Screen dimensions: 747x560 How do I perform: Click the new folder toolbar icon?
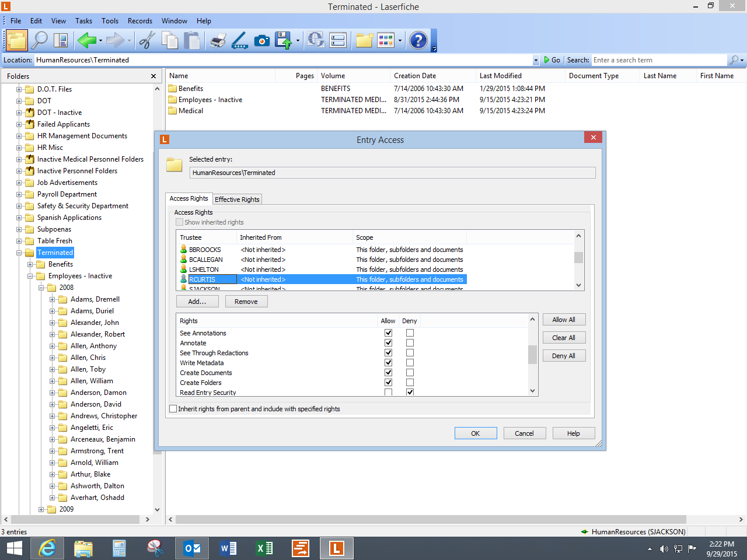tap(364, 40)
